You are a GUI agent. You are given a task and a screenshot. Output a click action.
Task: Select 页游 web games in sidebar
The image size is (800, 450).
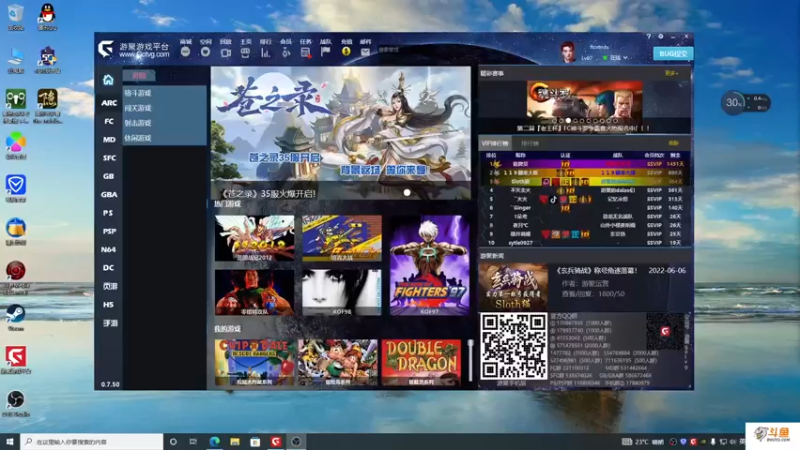(110, 286)
